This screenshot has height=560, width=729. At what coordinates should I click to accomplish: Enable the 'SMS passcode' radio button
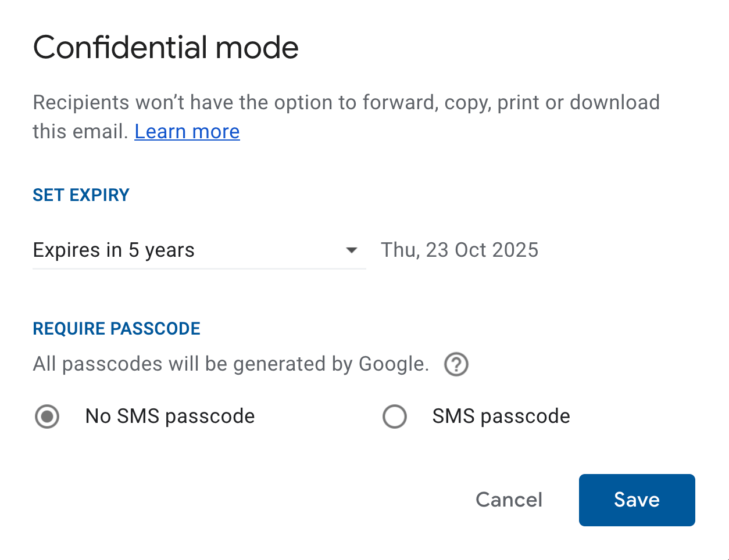pos(394,417)
